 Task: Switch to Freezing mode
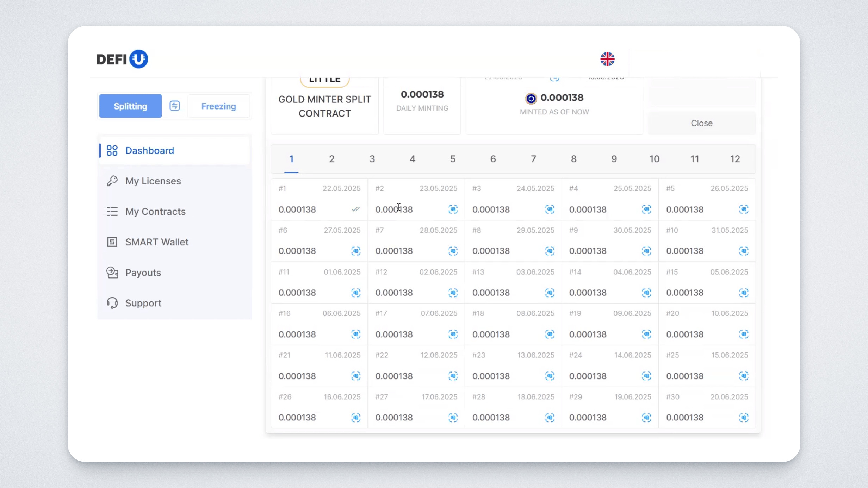[x=218, y=106]
